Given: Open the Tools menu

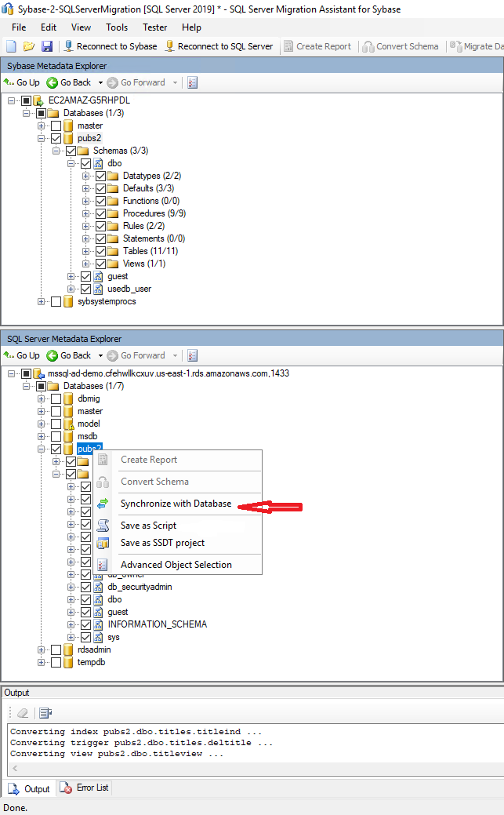Looking at the screenshot, I should pos(116,27).
